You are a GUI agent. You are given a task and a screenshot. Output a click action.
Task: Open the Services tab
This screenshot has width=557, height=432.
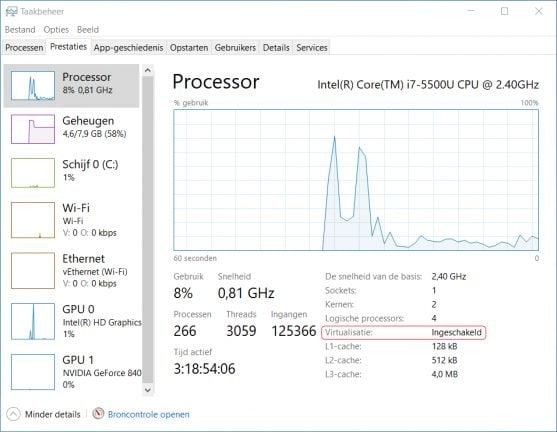click(312, 48)
